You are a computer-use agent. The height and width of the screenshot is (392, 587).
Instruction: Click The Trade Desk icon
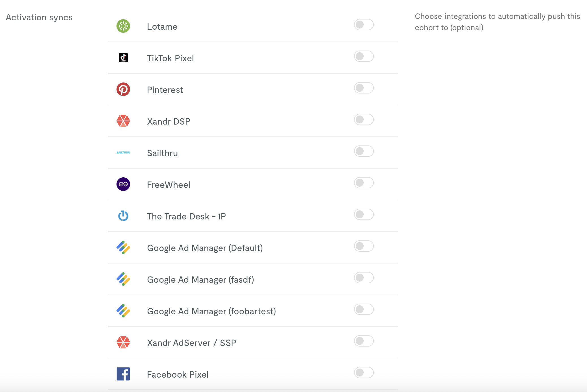(x=123, y=215)
